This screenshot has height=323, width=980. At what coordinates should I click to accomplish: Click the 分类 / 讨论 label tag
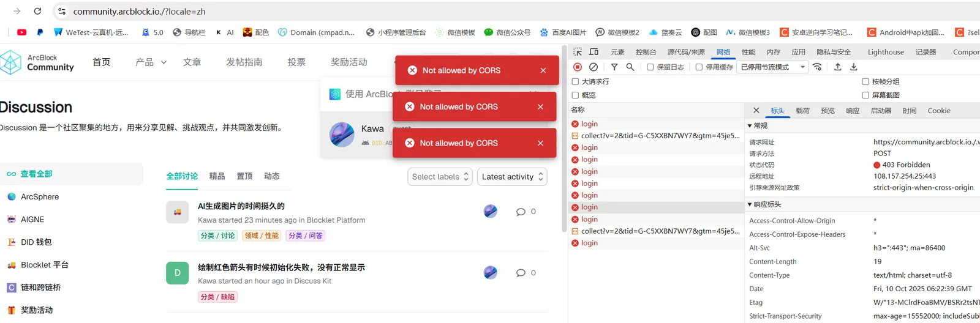click(x=218, y=236)
